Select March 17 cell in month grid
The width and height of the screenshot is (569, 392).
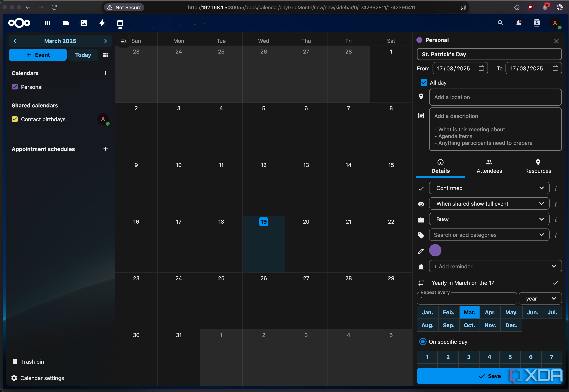click(x=179, y=244)
